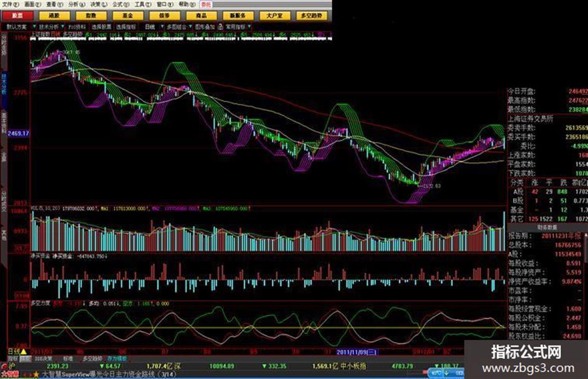Select the 商品 market button
Screen dimensions: 588x379
point(202,16)
